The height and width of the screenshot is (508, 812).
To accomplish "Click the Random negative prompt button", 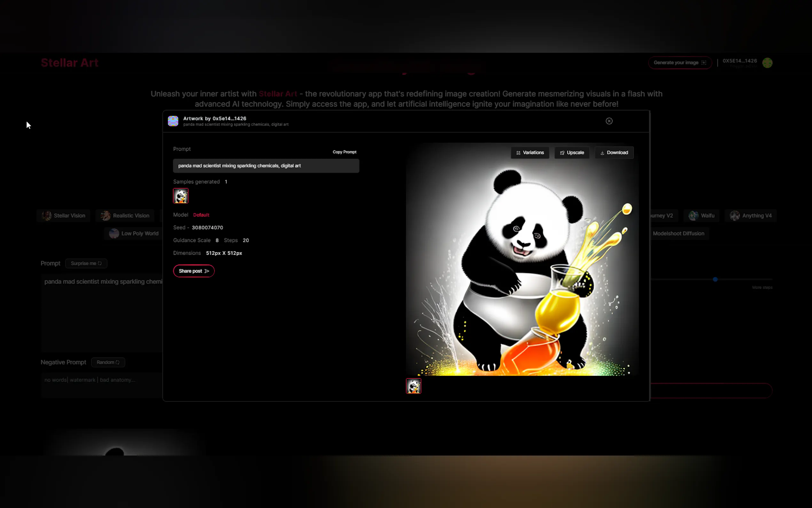I will (x=108, y=362).
